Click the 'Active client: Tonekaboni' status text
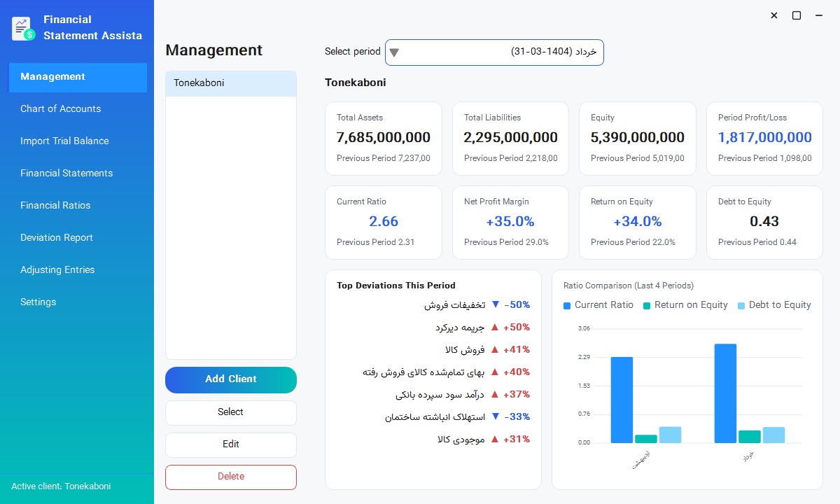The image size is (840, 504). (61, 486)
